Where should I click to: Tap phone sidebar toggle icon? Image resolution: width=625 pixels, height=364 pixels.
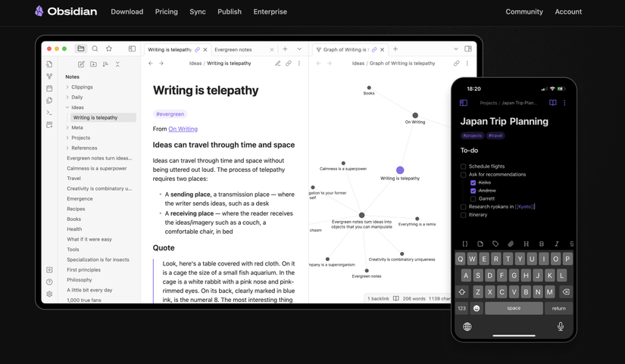[464, 103]
